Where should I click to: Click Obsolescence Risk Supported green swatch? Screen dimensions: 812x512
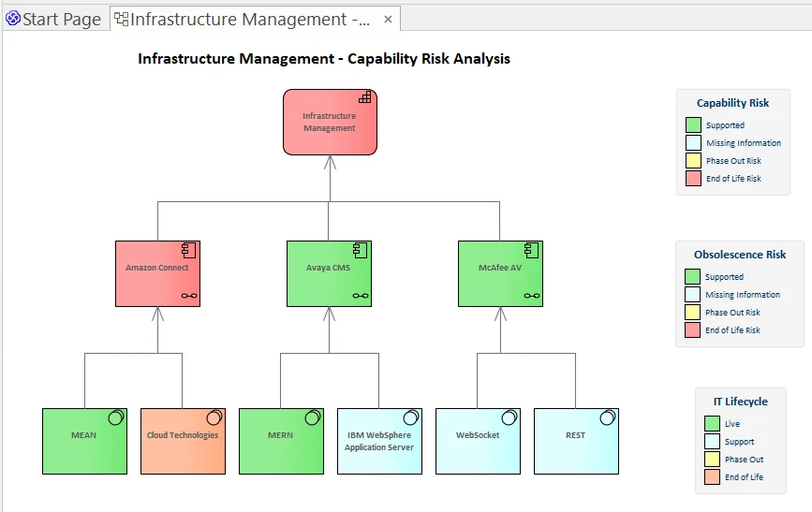692,277
